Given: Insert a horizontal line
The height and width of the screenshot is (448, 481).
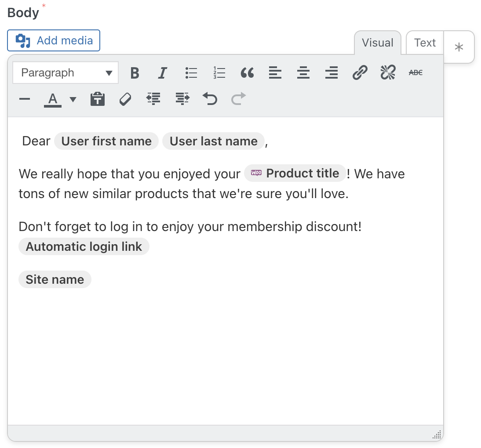Looking at the screenshot, I should pos(25,99).
